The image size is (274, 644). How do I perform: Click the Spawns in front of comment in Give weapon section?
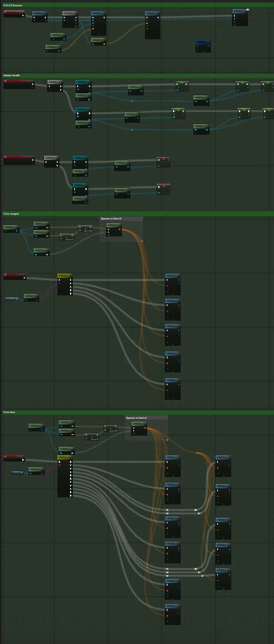pos(121,219)
